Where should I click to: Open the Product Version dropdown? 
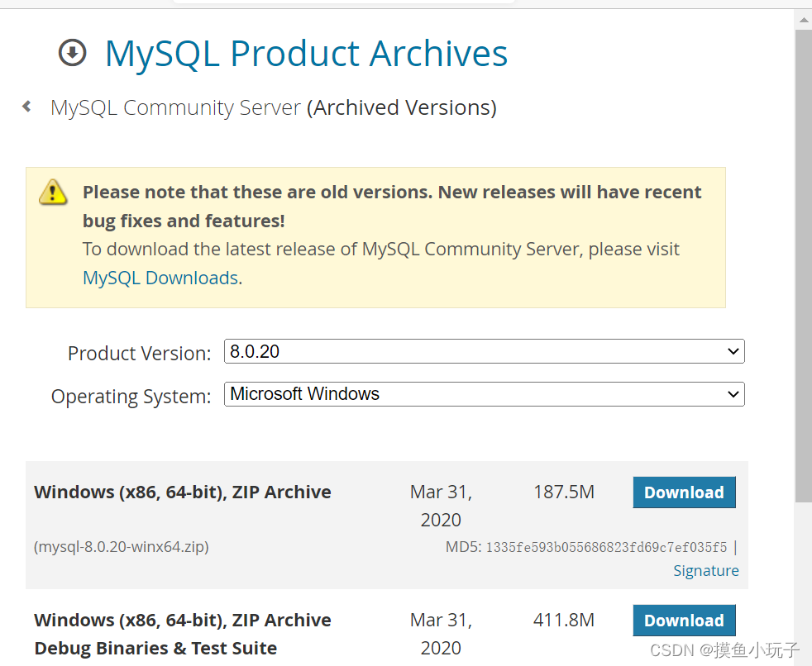(484, 351)
